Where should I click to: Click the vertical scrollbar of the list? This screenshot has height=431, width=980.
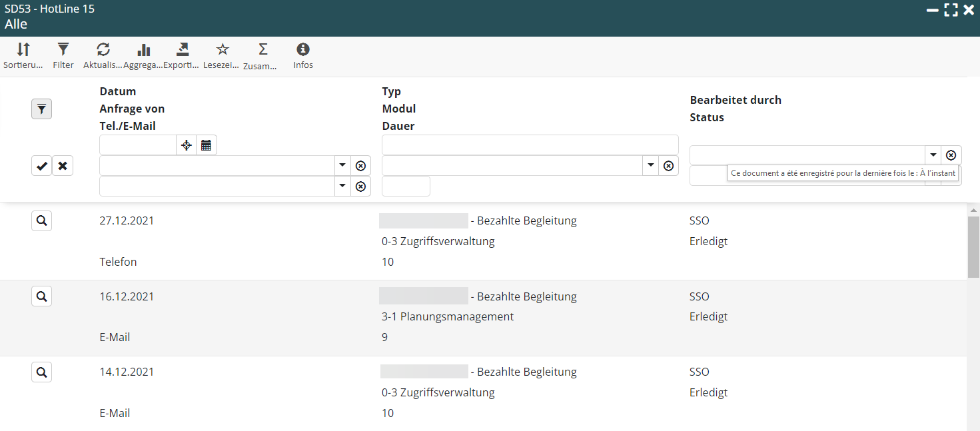(973, 246)
